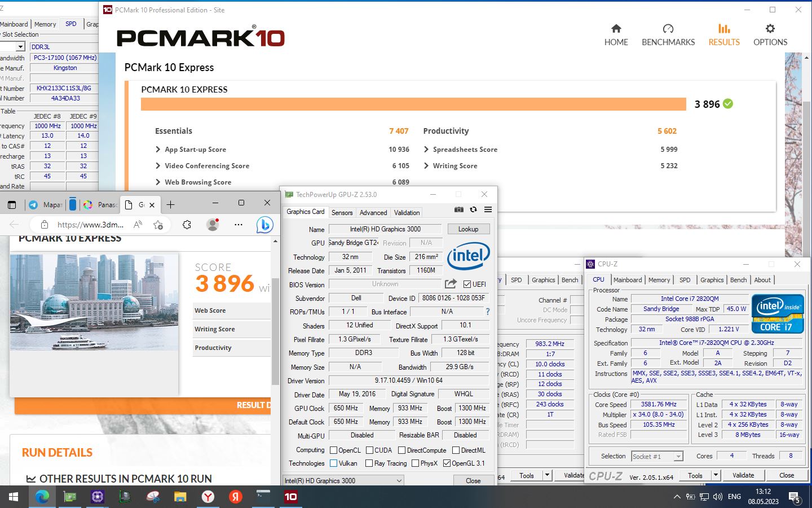
Task: Switch to Mainboard tab in front CPU-Z
Action: [628, 280]
